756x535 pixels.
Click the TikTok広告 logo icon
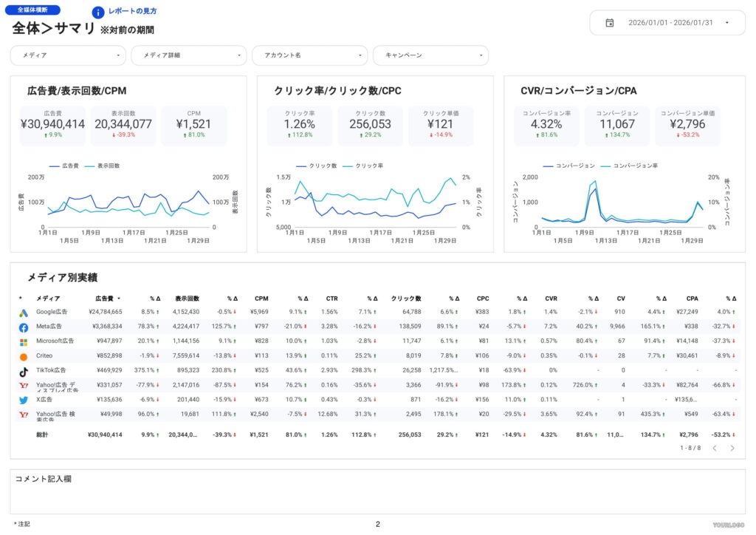(24, 370)
